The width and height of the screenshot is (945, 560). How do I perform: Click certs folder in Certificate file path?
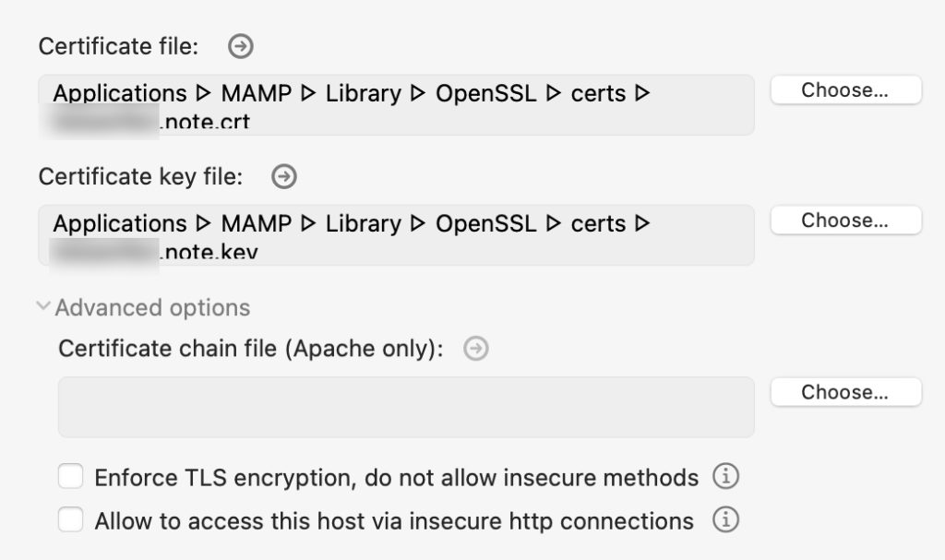[x=598, y=94]
